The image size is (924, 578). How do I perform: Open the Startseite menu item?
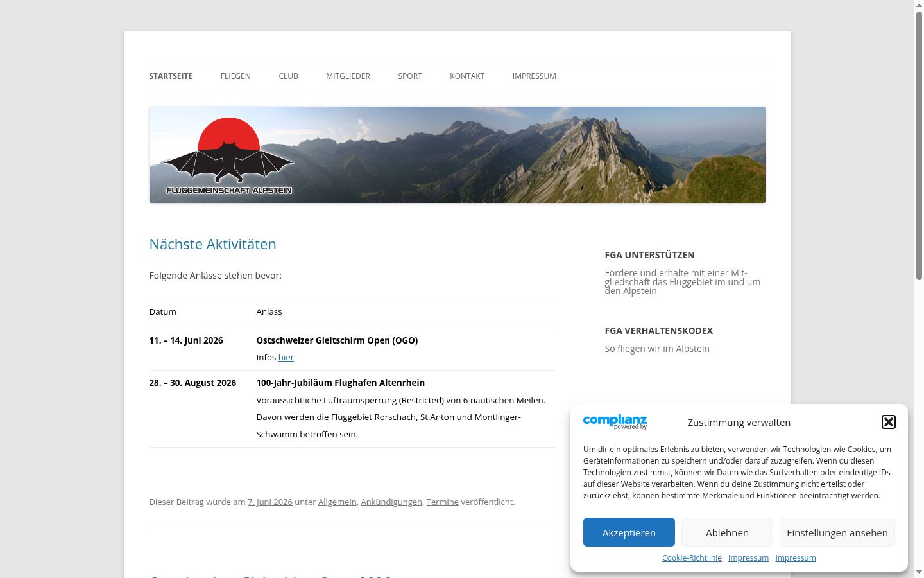(171, 76)
